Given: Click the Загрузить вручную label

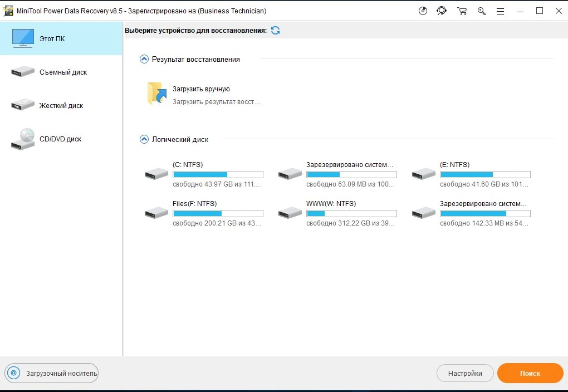Looking at the screenshot, I should pyautogui.click(x=201, y=89).
